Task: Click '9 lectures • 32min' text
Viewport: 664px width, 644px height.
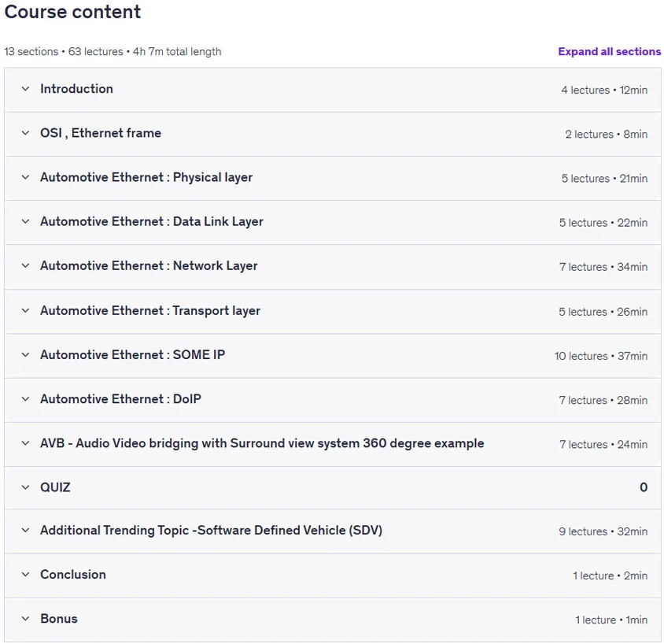Action: [x=603, y=531]
